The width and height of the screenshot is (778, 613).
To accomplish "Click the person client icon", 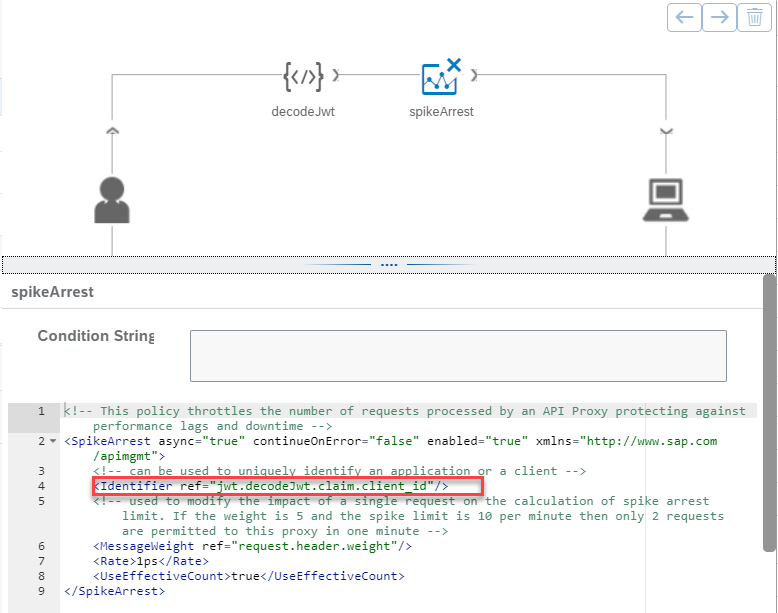I will [x=112, y=200].
